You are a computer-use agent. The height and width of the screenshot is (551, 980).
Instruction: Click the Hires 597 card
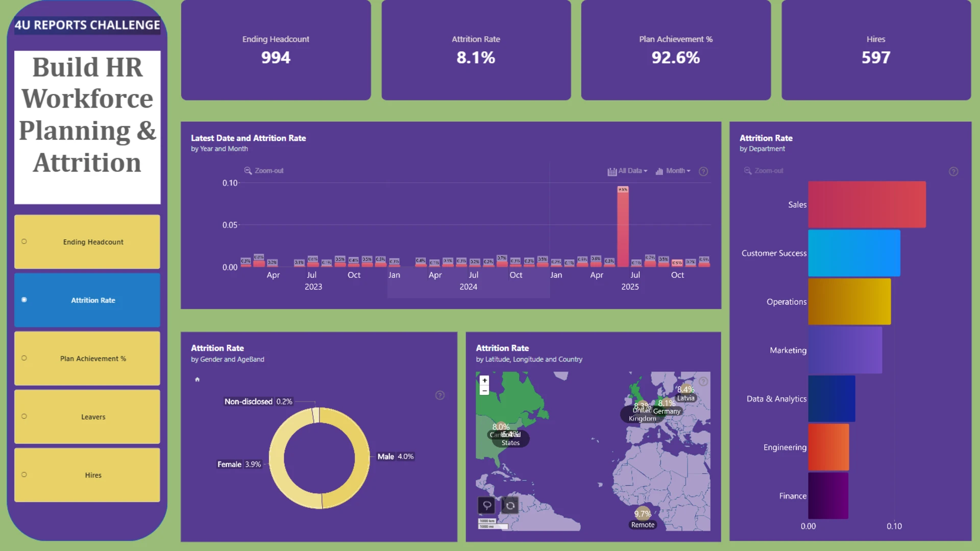point(876,50)
